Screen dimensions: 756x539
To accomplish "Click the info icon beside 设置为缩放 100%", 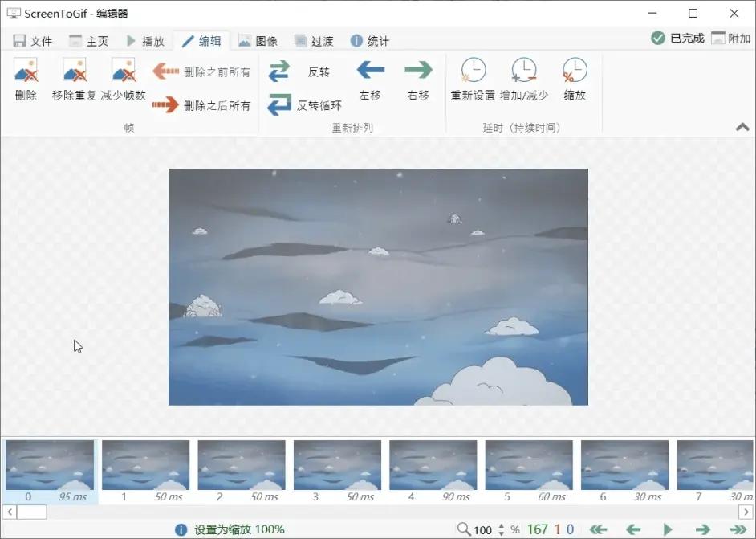I will 181,530.
